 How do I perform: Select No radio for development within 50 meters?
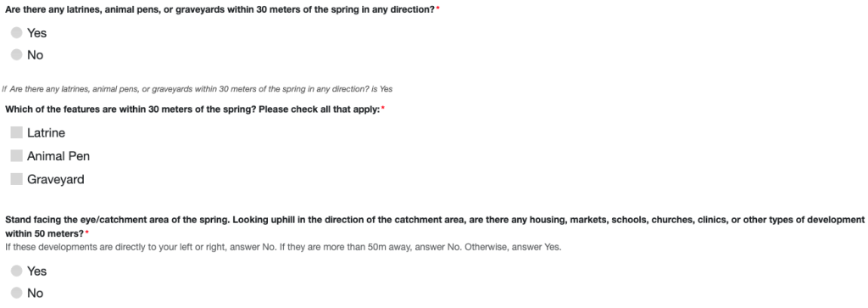pyautogui.click(x=17, y=293)
